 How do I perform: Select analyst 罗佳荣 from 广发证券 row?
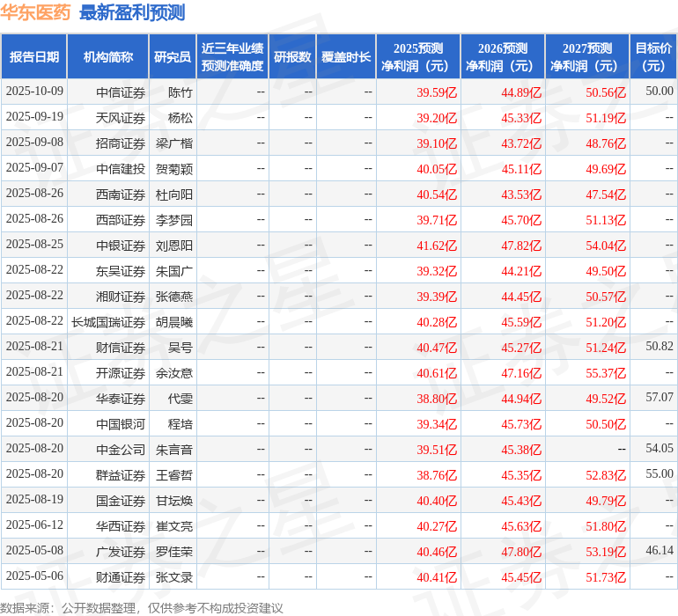(x=174, y=552)
